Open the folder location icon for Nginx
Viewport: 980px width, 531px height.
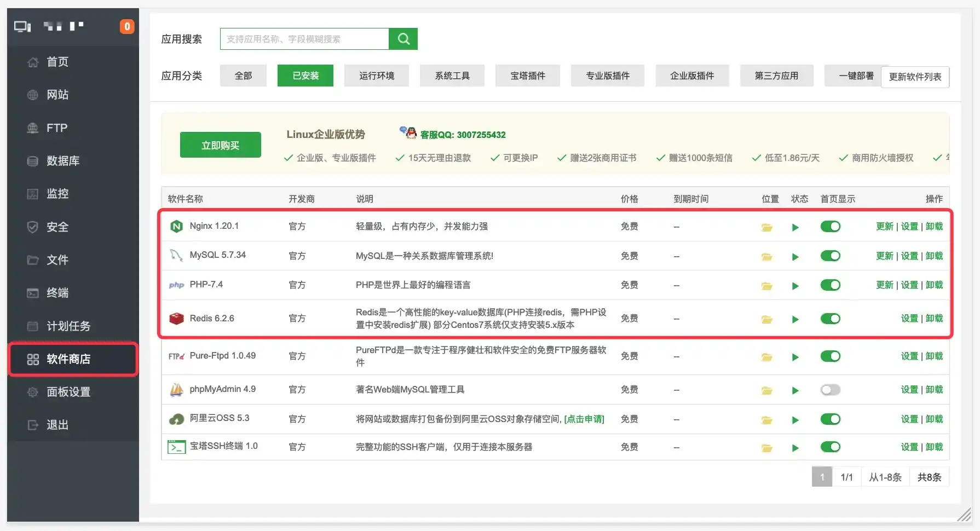766,226
